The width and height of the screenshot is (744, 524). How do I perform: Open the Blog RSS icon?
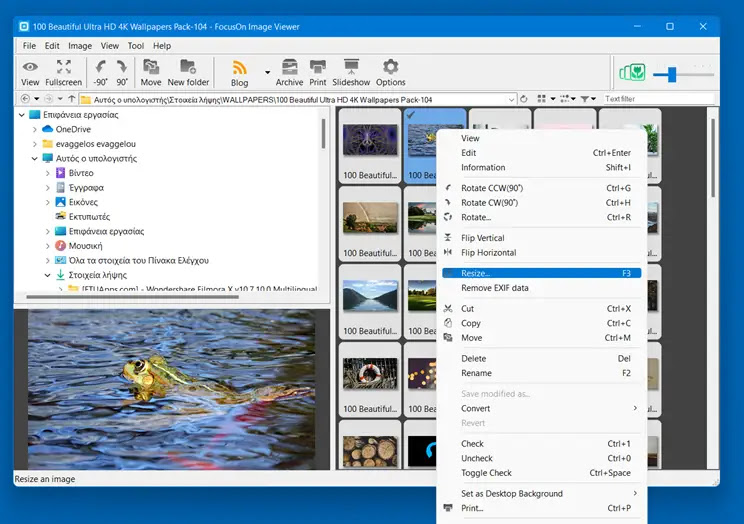(240, 73)
